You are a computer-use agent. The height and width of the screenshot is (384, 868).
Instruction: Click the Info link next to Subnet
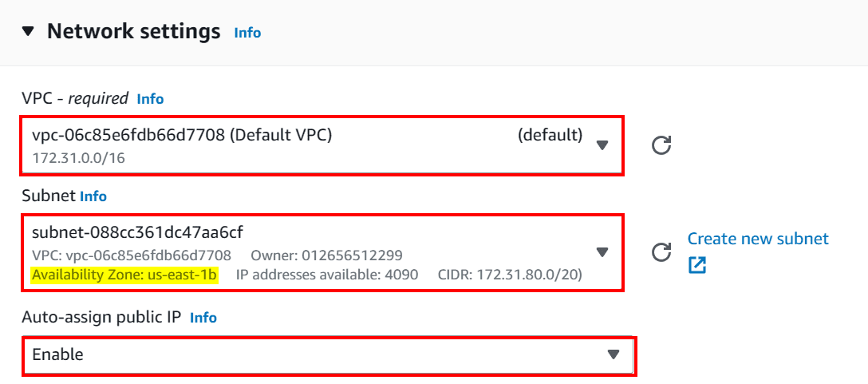click(x=93, y=196)
